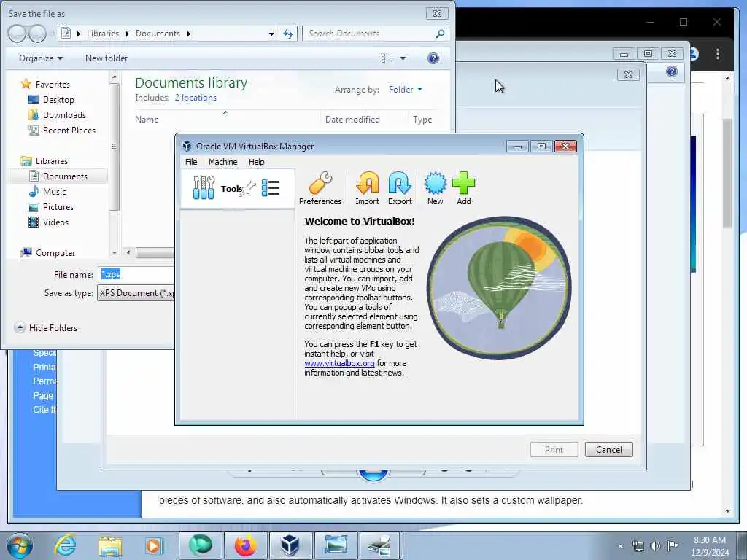The height and width of the screenshot is (560, 747).
Task: Change view icon in Save dialog
Action: click(x=387, y=58)
